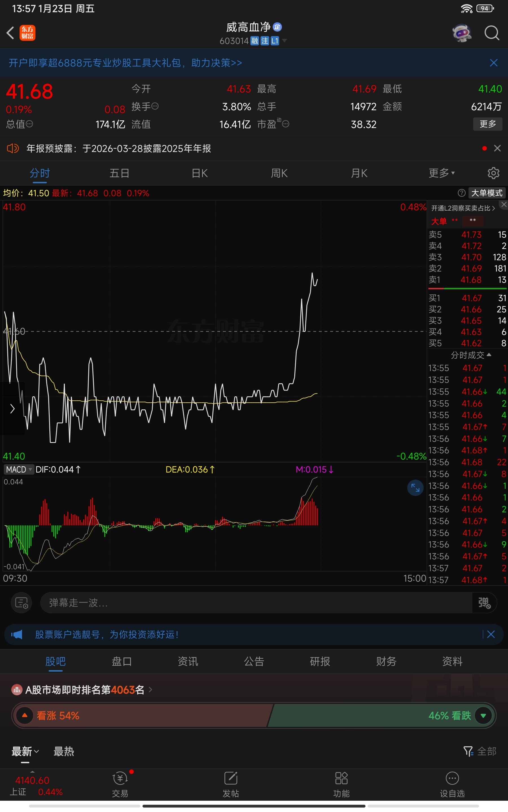This screenshot has height=812, width=508.
Task: Switch to the 分时 chart tab
Action: (40, 173)
